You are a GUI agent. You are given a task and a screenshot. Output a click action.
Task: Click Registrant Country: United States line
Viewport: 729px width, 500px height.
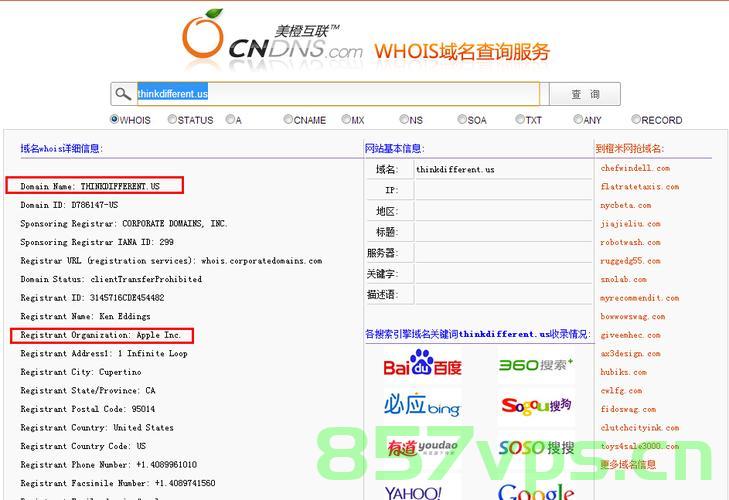pyautogui.click(x=97, y=427)
